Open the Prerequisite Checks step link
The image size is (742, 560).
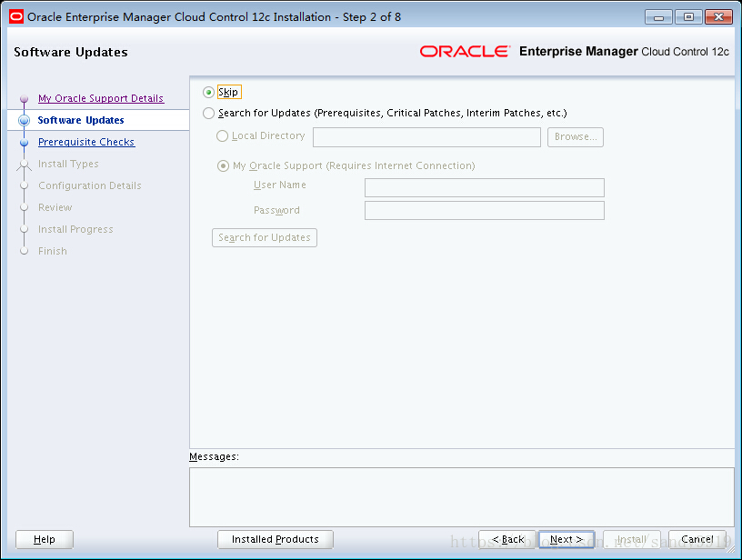86,142
